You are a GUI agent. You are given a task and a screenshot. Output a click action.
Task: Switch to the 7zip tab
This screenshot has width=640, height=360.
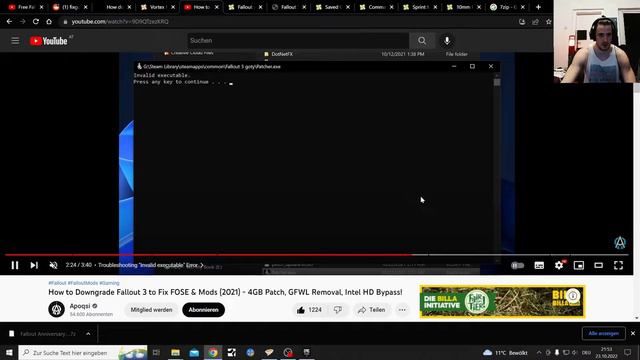pyautogui.click(x=506, y=7)
